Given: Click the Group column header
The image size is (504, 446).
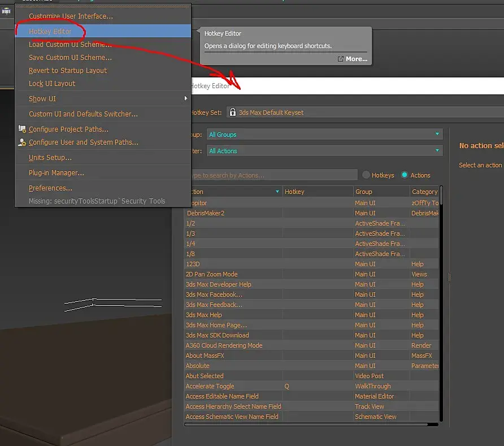Looking at the screenshot, I should [x=381, y=191].
